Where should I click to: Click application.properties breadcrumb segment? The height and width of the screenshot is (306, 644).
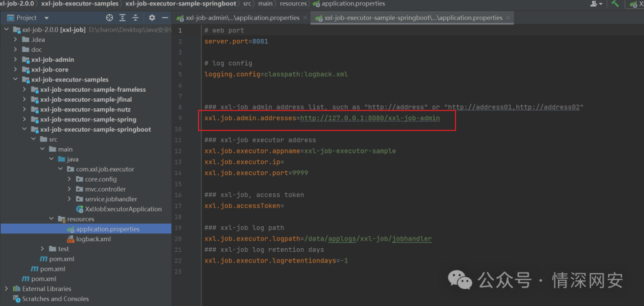coord(353,4)
